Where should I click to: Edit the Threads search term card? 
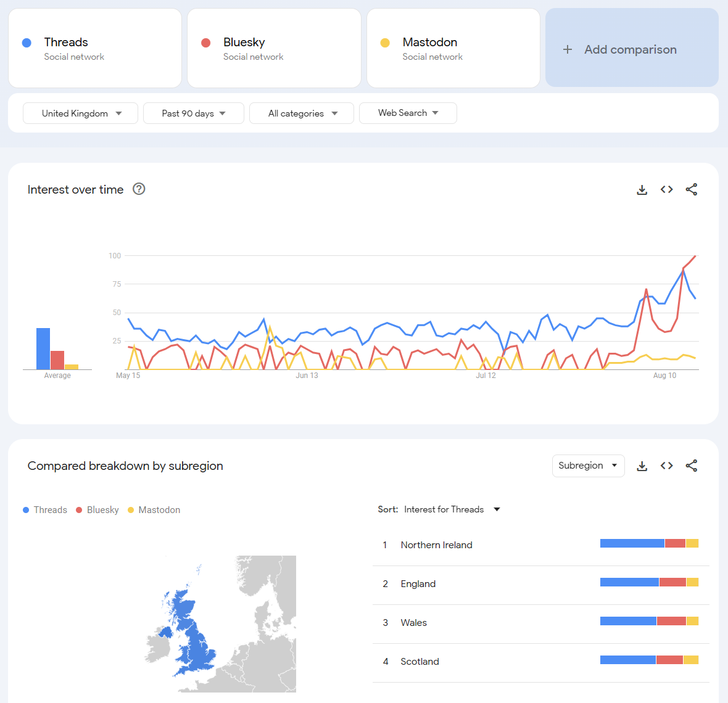coord(95,48)
